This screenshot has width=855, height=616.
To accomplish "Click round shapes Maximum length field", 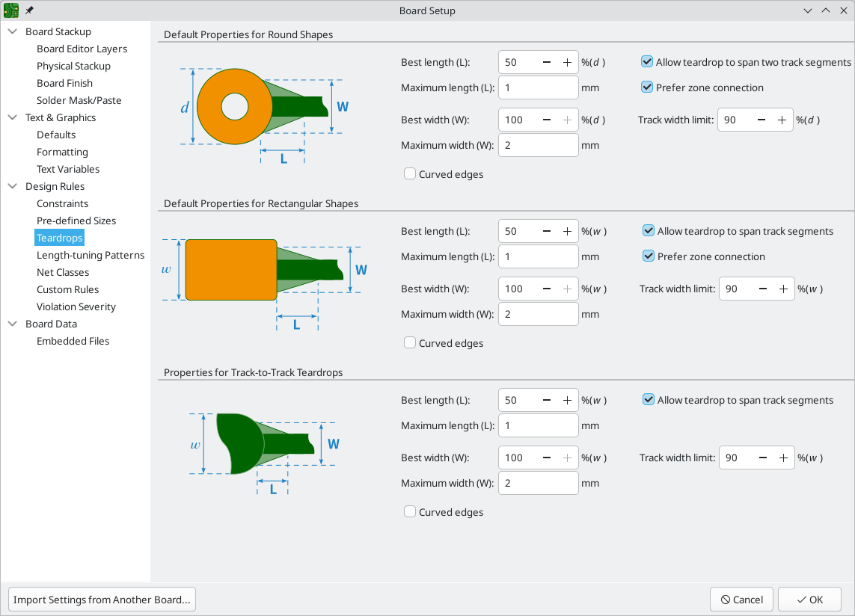I will pyautogui.click(x=538, y=88).
